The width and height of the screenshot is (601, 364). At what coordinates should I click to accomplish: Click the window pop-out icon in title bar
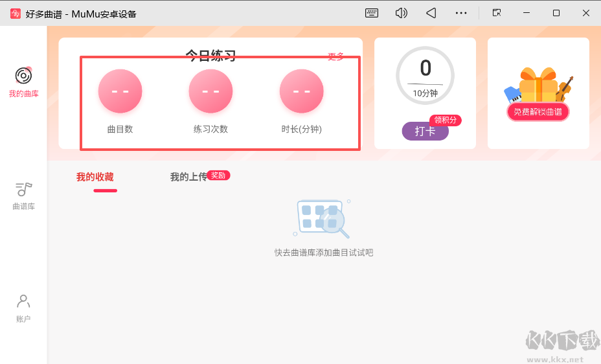[497, 13]
